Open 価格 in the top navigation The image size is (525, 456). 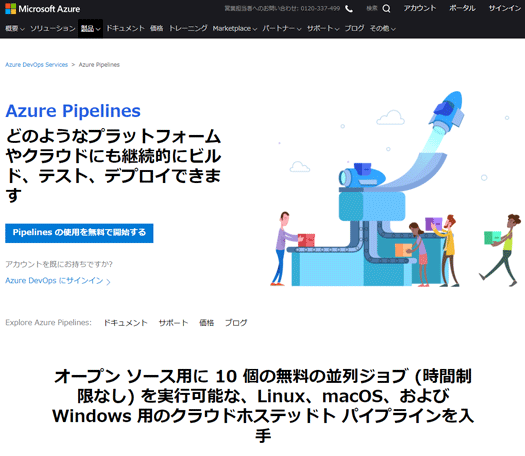[156, 28]
